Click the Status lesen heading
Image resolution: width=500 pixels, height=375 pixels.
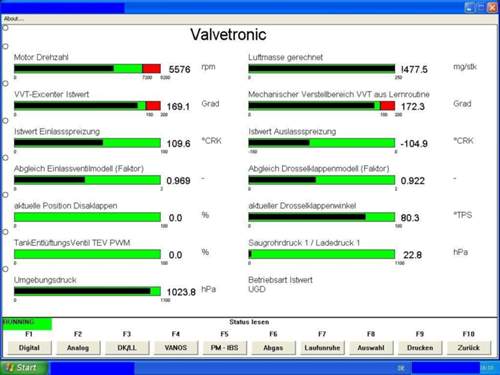pyautogui.click(x=249, y=322)
